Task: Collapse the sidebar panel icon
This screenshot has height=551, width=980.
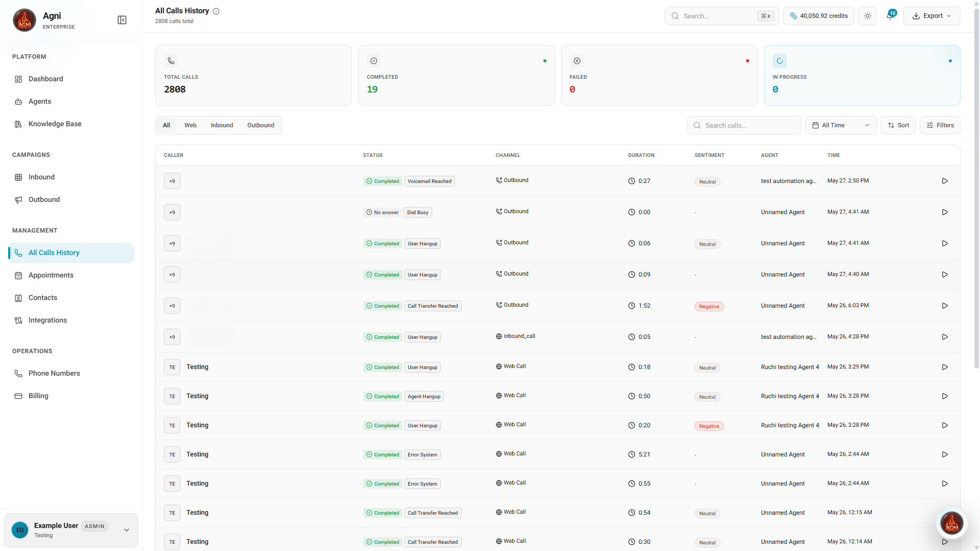Action: pos(122,20)
